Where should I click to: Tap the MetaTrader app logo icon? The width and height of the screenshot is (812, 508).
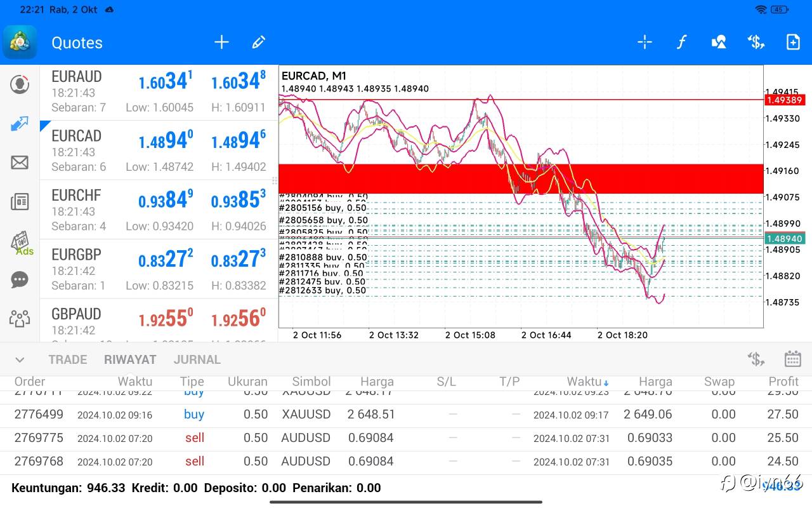click(20, 42)
